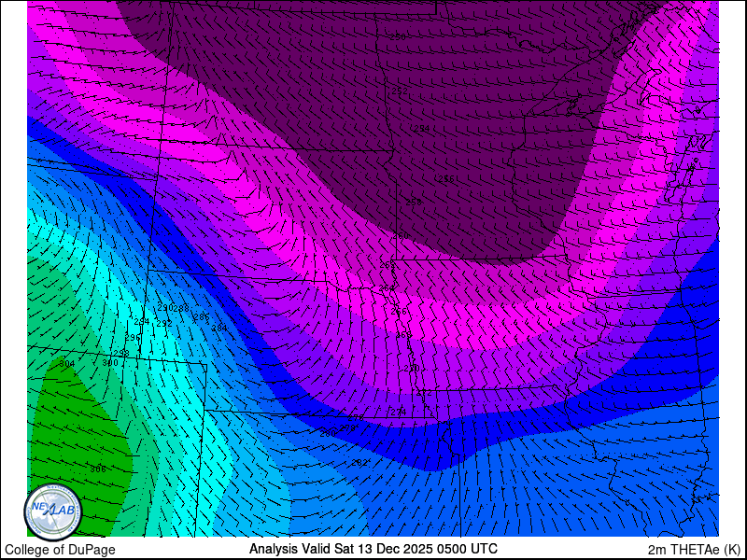Click the 288 contour label
This screenshot has width=747, height=560.
[x=181, y=308]
